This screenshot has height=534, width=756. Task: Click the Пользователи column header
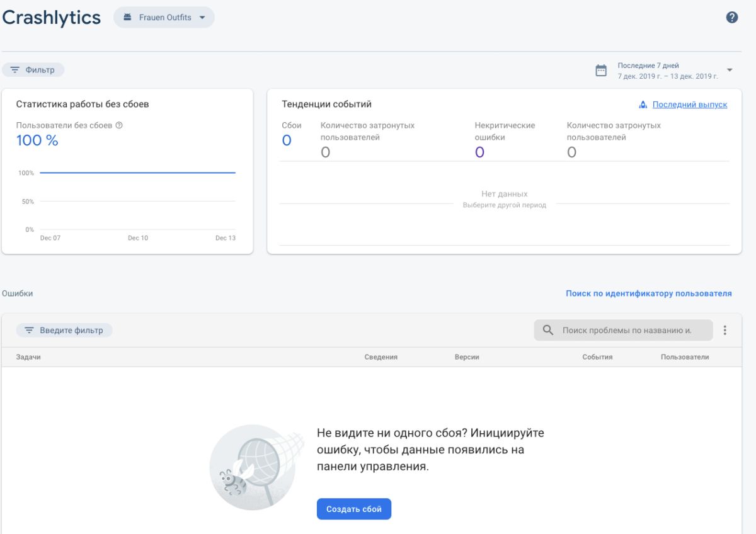tap(685, 357)
